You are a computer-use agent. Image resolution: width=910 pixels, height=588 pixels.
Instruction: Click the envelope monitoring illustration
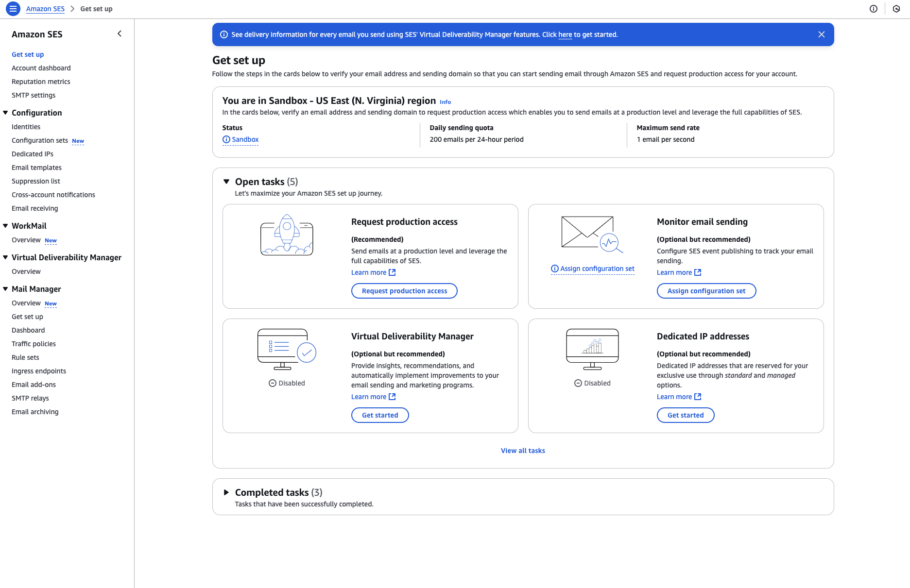pos(592,235)
